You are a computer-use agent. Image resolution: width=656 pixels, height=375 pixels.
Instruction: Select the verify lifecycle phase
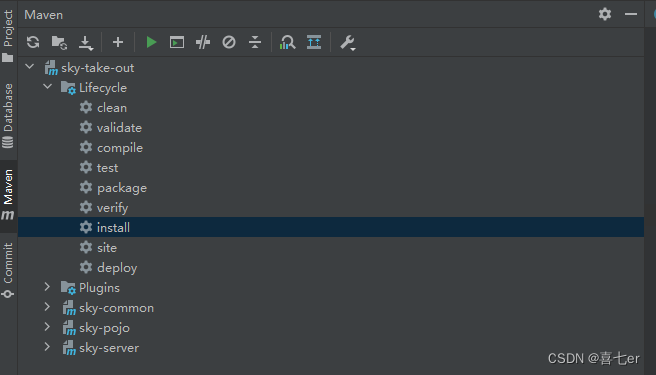tap(112, 208)
